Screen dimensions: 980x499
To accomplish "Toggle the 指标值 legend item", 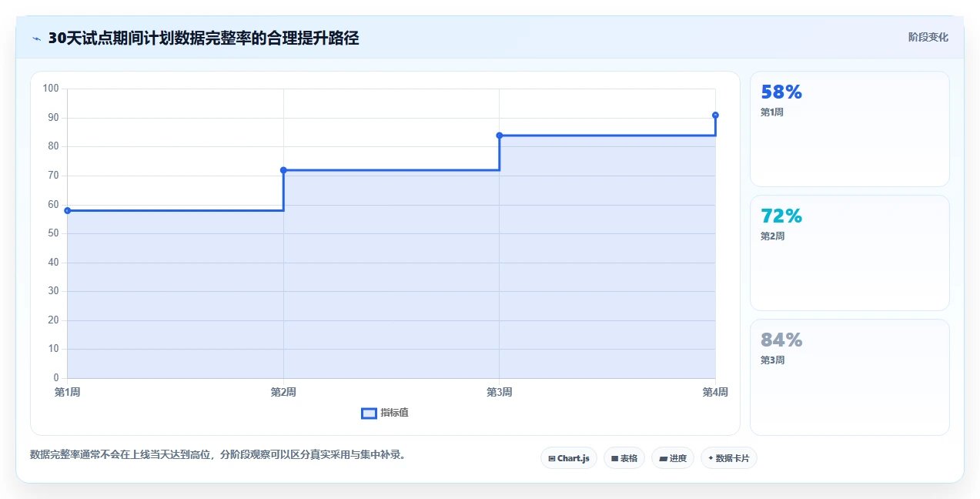I will click(x=385, y=413).
